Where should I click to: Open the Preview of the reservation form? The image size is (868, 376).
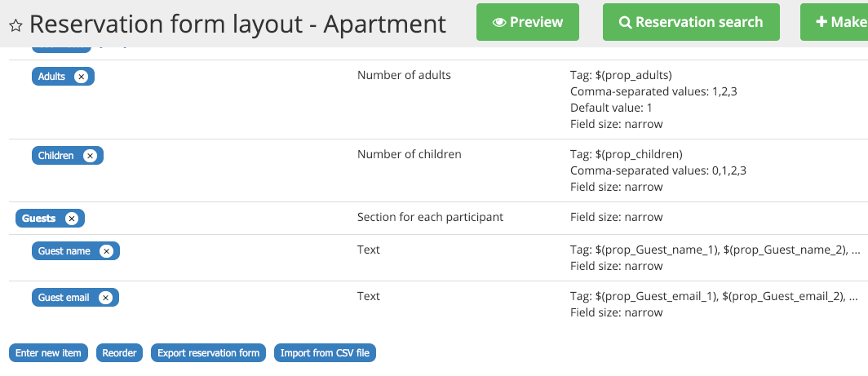[528, 22]
